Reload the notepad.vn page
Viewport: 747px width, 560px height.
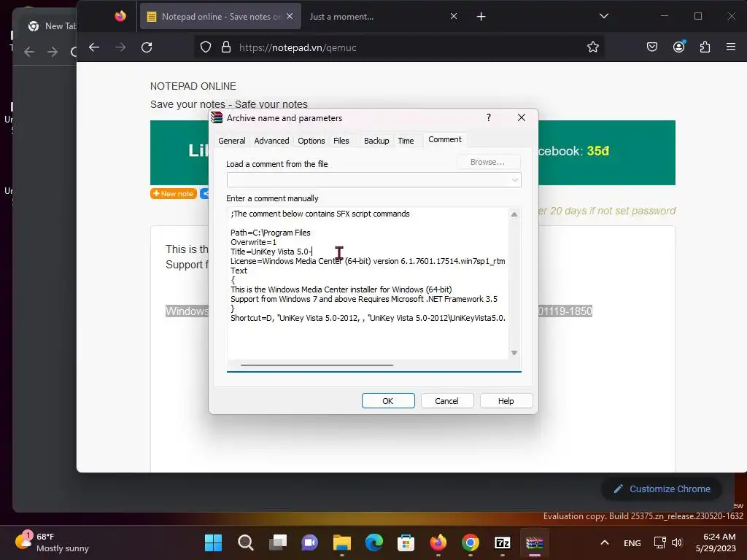pyautogui.click(x=147, y=47)
